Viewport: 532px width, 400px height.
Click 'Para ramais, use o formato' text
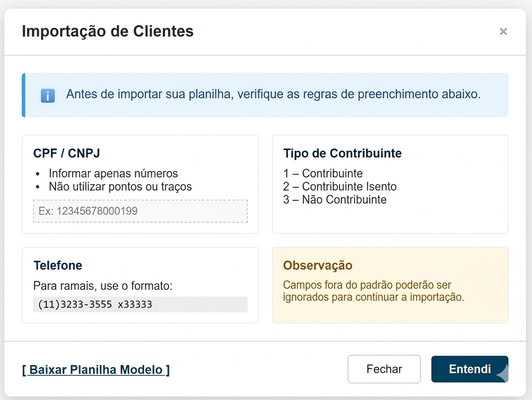pyautogui.click(x=103, y=286)
